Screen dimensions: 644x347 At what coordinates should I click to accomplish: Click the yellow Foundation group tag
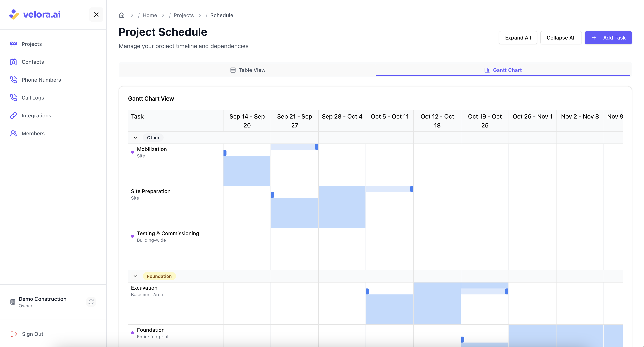[x=159, y=276]
